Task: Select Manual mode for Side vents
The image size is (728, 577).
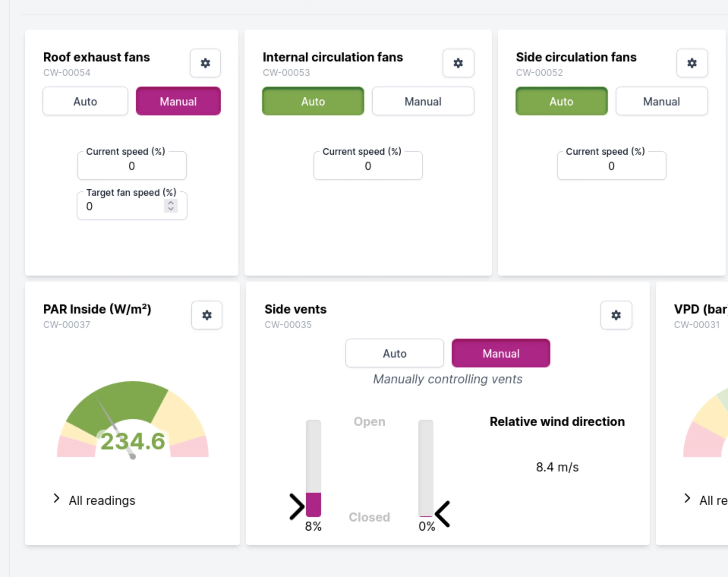Action: click(501, 353)
